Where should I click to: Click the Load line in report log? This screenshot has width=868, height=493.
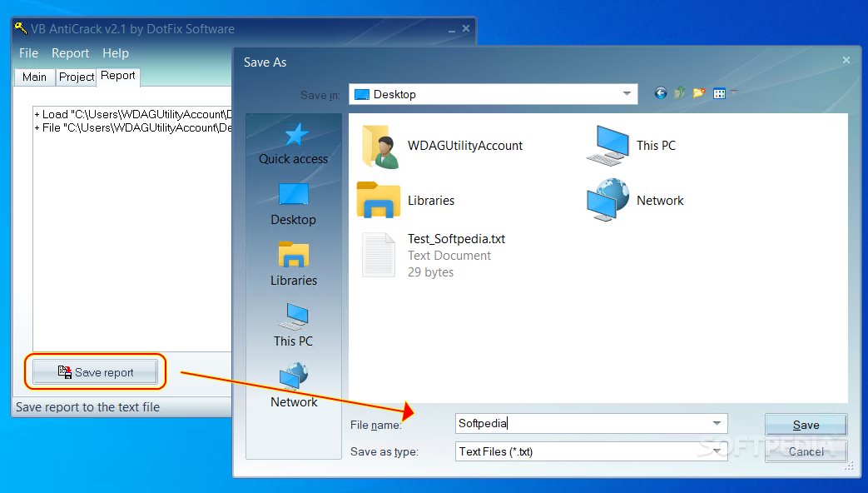[133, 114]
